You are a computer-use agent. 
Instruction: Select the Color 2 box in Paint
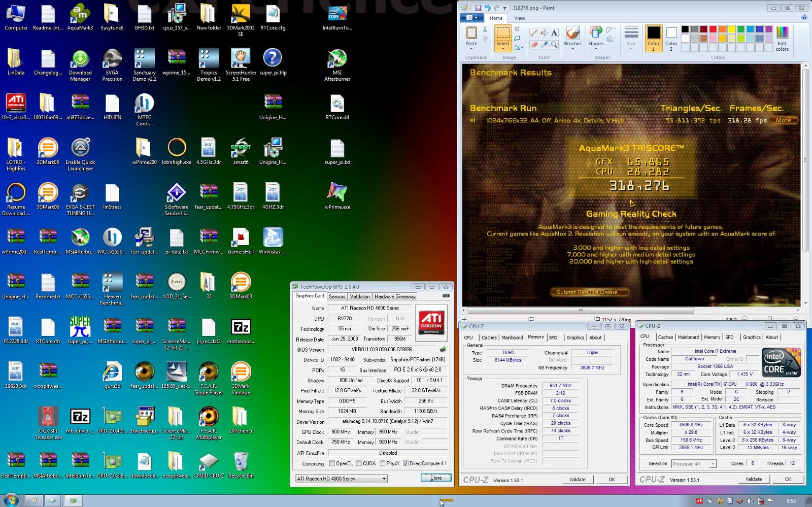click(671, 38)
